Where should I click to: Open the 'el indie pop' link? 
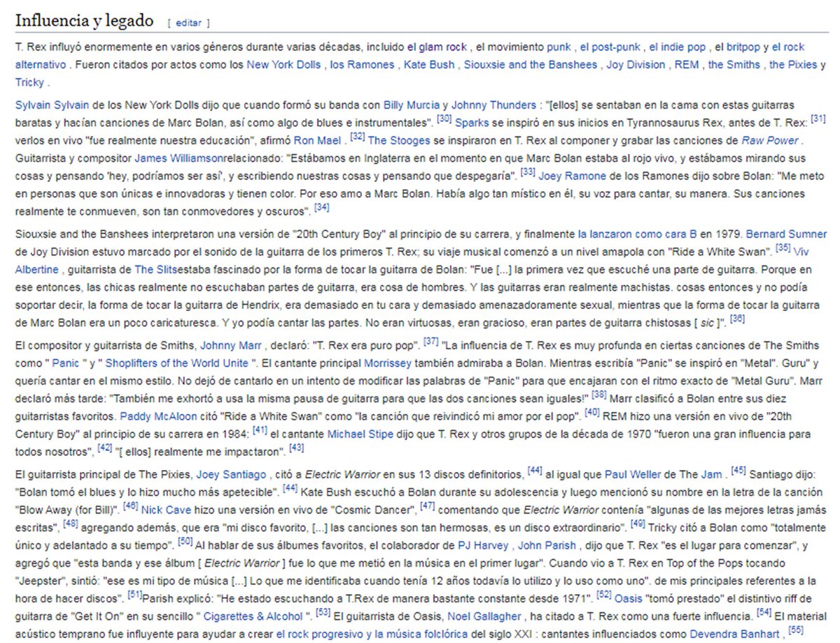pos(678,48)
